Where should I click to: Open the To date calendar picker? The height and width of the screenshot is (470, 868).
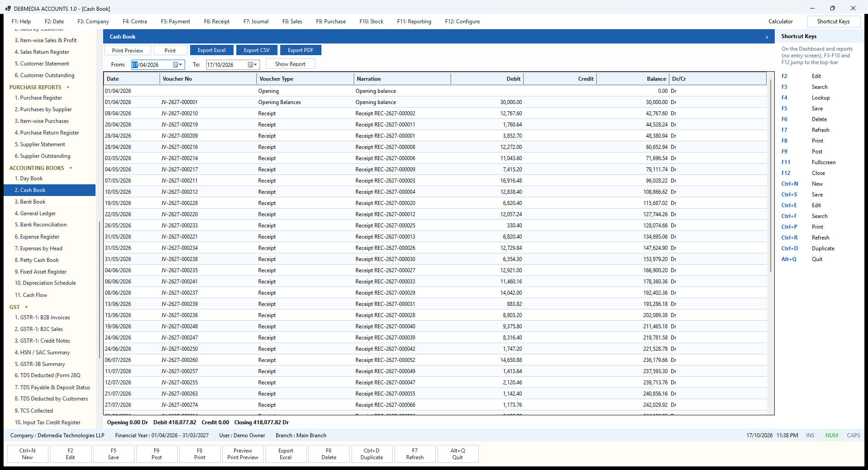[x=251, y=65]
